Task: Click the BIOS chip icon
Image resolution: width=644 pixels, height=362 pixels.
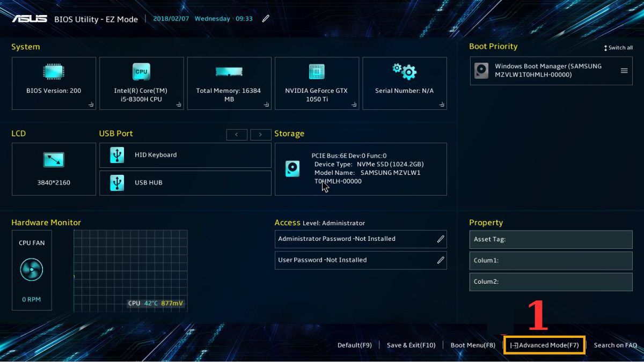Action: pos(54,71)
